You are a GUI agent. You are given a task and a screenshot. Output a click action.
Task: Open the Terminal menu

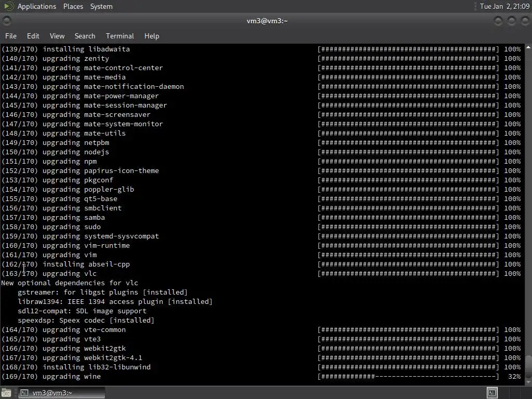120,36
